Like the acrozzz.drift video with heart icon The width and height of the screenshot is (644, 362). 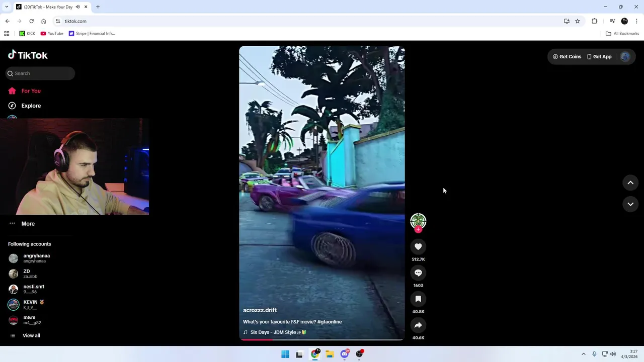pos(418,246)
